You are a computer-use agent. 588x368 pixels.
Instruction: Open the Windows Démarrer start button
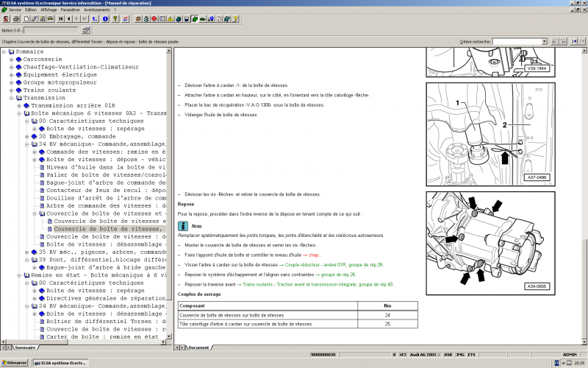pyautogui.click(x=15, y=363)
